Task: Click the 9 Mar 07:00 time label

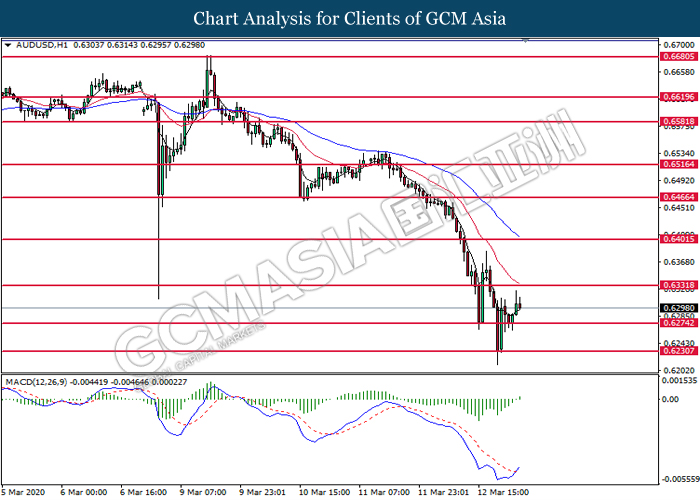Action: 203,492
